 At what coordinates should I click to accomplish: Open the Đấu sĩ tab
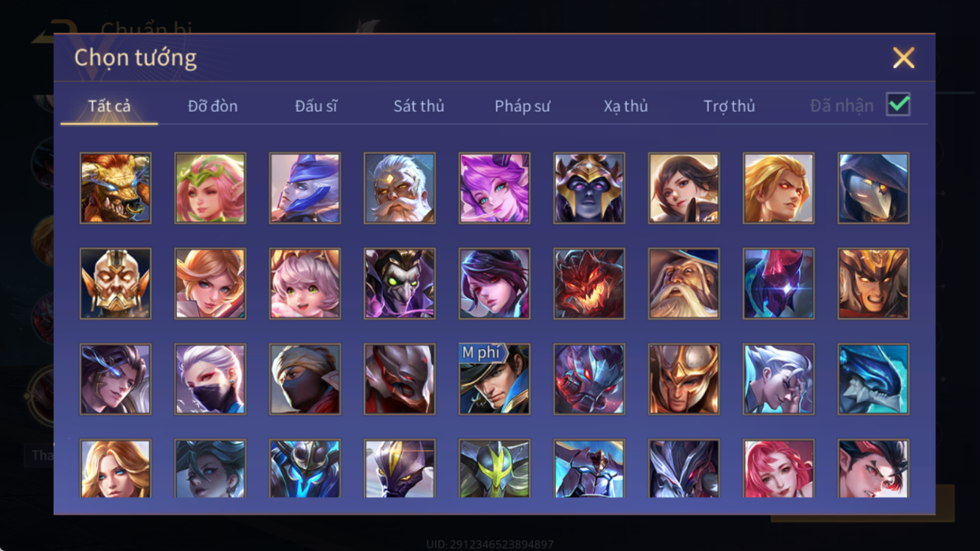[315, 106]
